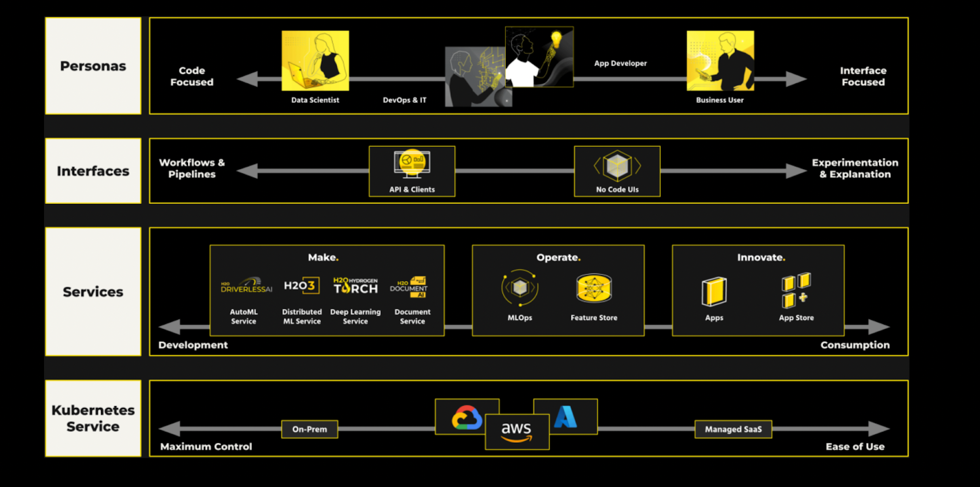The image size is (980, 487).
Task: Click the 'AutoML Service' caption
Action: 244,317
